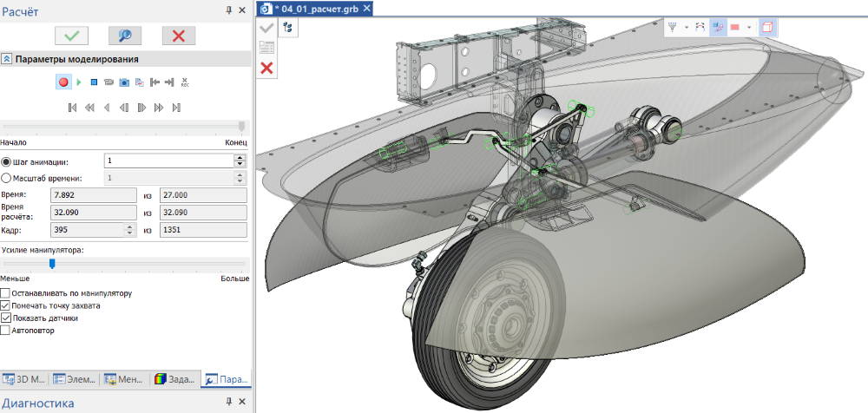The width and height of the screenshot is (868, 413).
Task: Open the selection filter dropdown arrow
Action: tap(686, 28)
